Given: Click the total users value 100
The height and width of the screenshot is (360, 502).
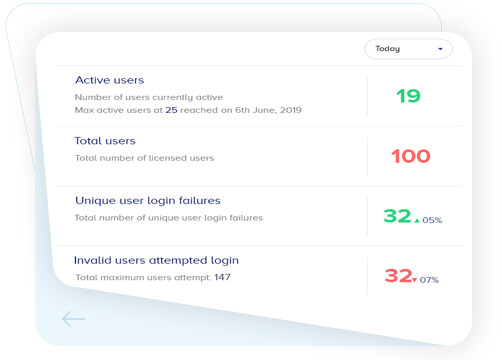Looking at the screenshot, I should 411,156.
